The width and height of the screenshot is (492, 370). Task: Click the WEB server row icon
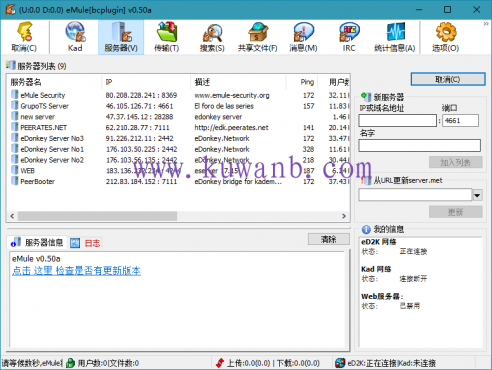(x=15, y=170)
